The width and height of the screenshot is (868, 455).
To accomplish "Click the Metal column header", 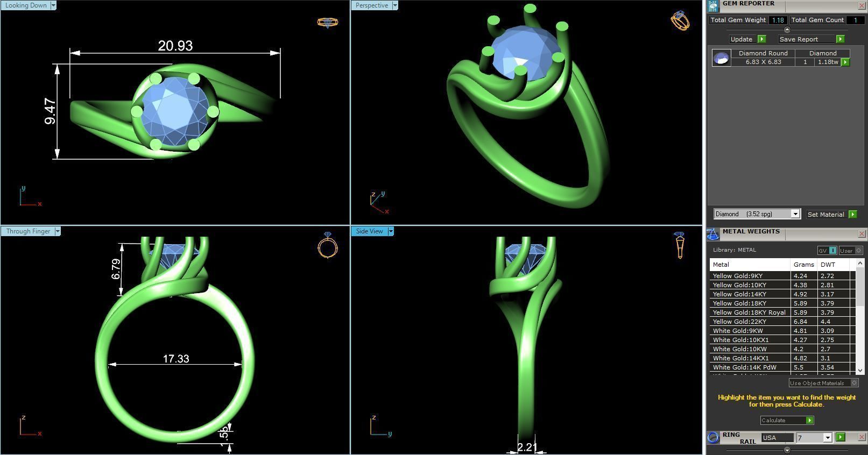I will tap(750, 265).
